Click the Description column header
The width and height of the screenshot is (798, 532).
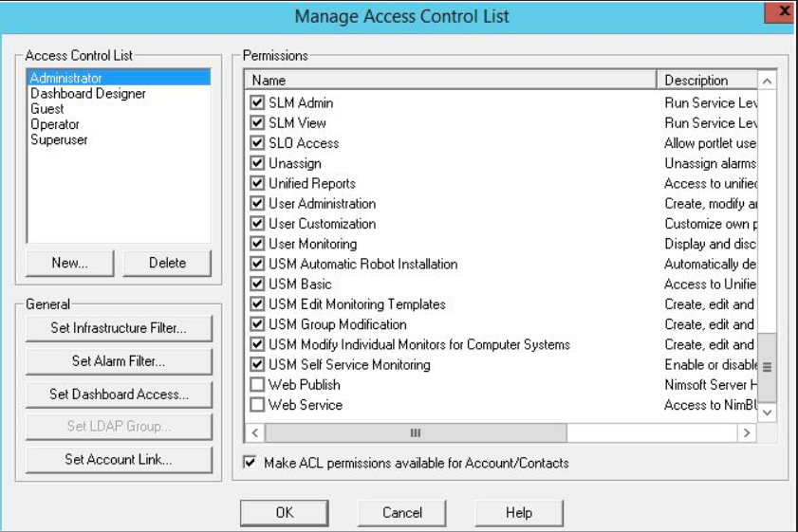707,81
